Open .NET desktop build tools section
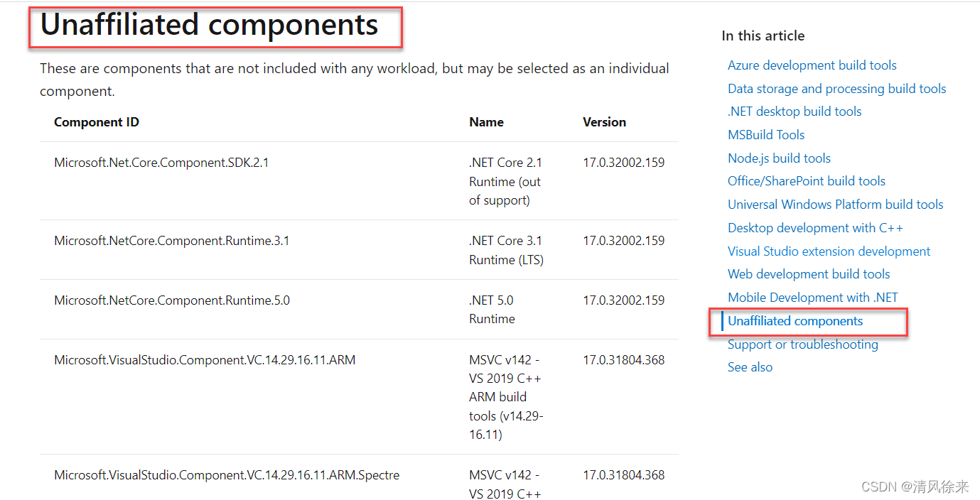The height and width of the screenshot is (500, 980). click(795, 112)
